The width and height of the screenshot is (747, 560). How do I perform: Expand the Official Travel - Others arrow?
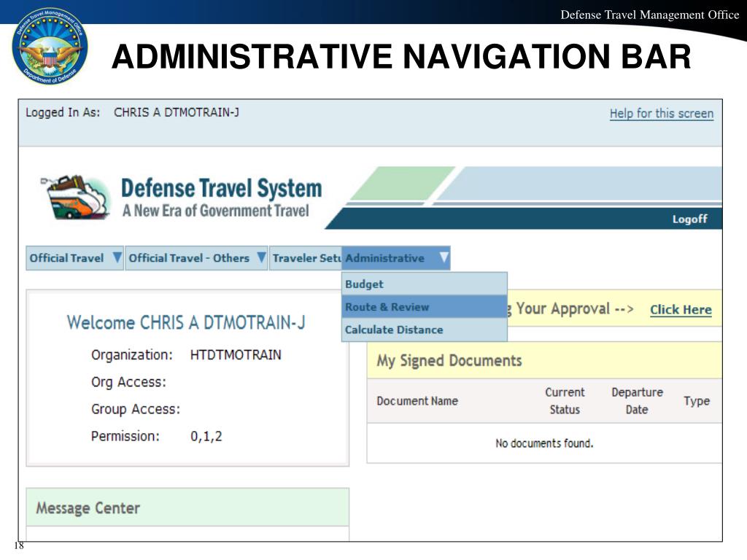click(261, 257)
